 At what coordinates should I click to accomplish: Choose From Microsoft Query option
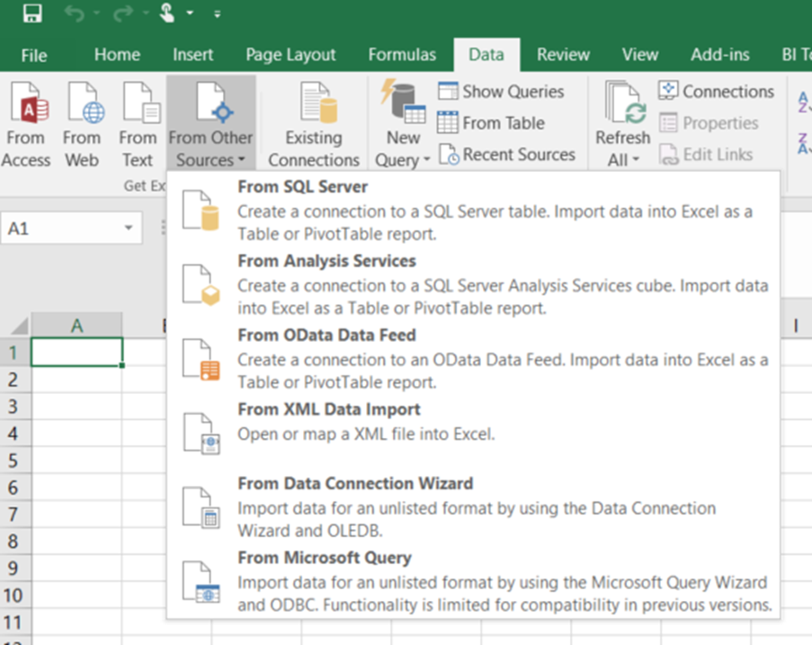(x=473, y=580)
